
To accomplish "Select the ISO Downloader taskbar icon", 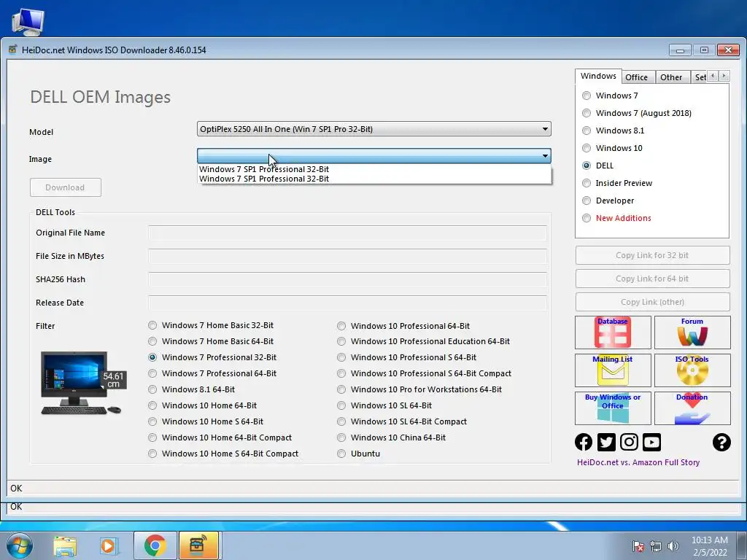I will coord(198,545).
